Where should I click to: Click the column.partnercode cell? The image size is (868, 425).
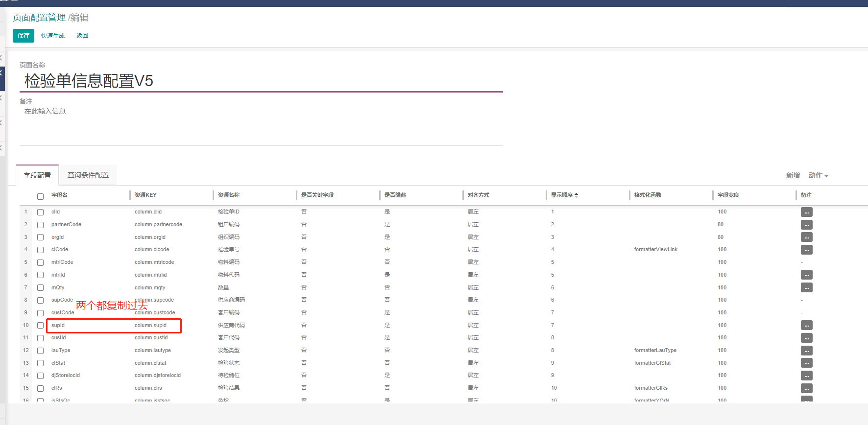click(x=158, y=224)
